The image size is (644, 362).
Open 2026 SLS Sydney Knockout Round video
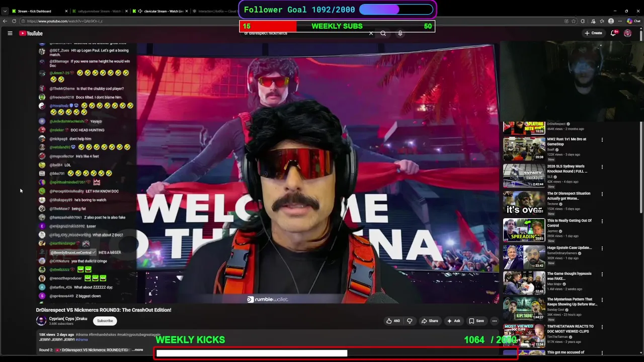tap(524, 175)
